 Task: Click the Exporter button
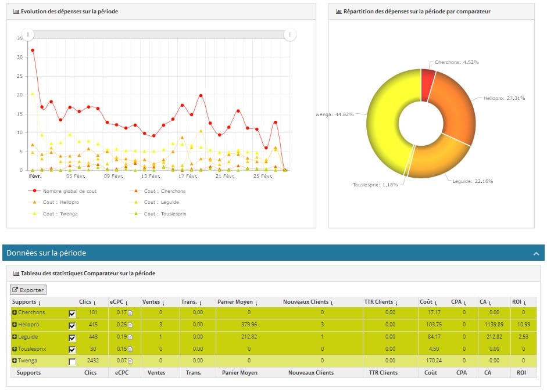(x=28, y=290)
